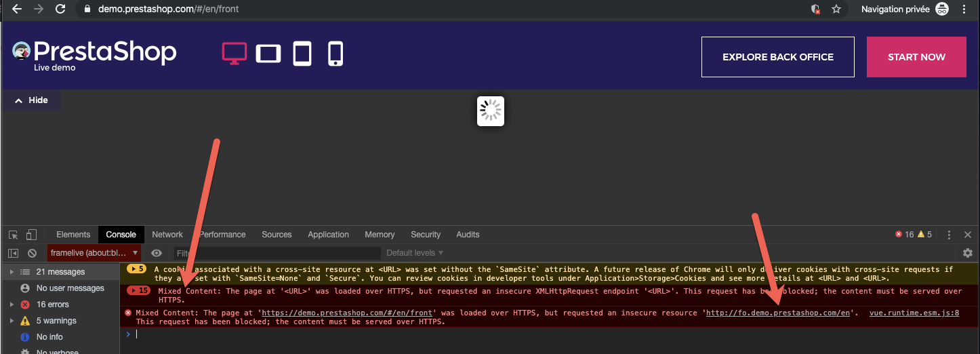This screenshot has width=980, height=354.
Task: Expand the grouped cookie warning with count 5
Action: tap(136, 269)
